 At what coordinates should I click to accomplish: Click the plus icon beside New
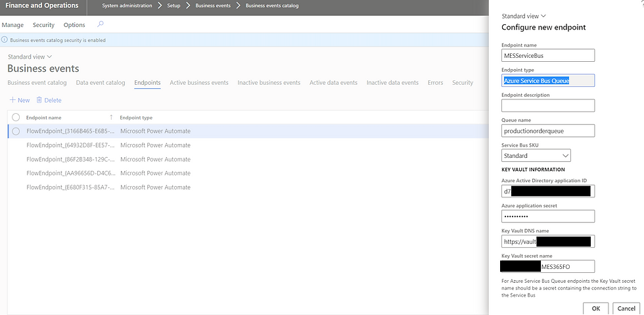tap(12, 100)
